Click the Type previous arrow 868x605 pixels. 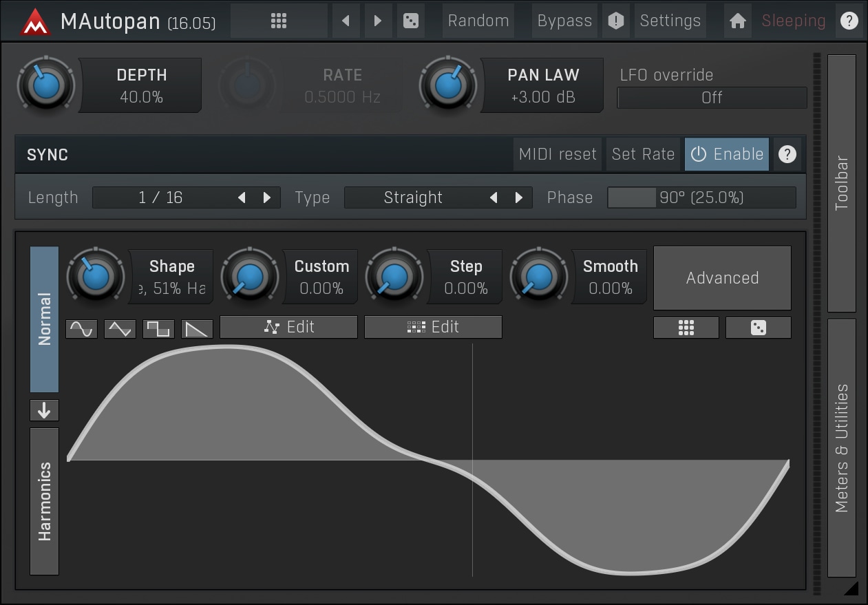pyautogui.click(x=494, y=198)
